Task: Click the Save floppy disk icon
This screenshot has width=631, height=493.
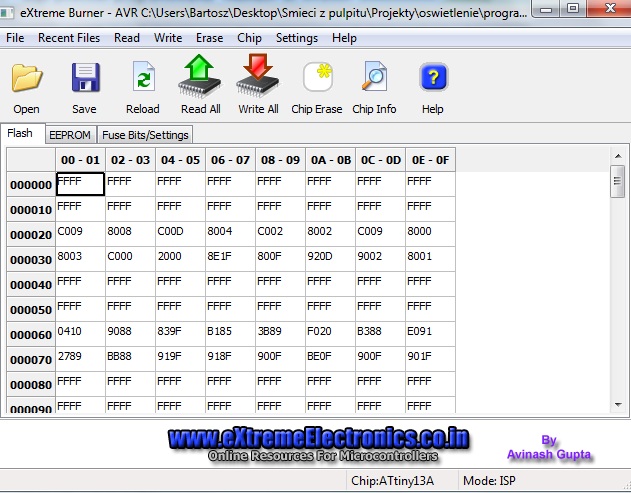Action: pos(85,77)
